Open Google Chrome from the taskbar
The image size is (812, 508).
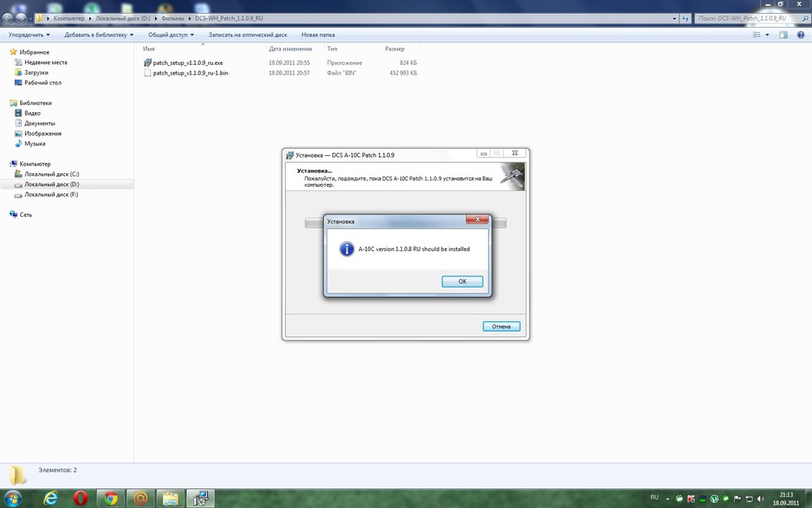[x=110, y=499]
